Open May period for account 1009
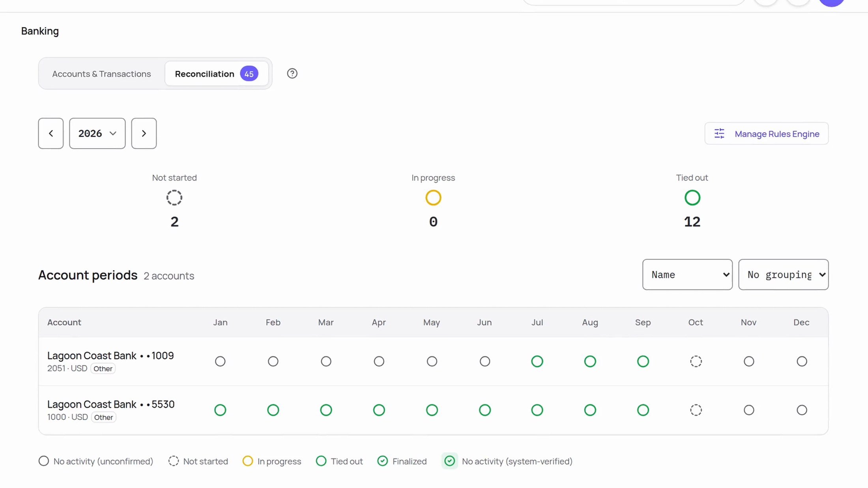 [x=432, y=361]
